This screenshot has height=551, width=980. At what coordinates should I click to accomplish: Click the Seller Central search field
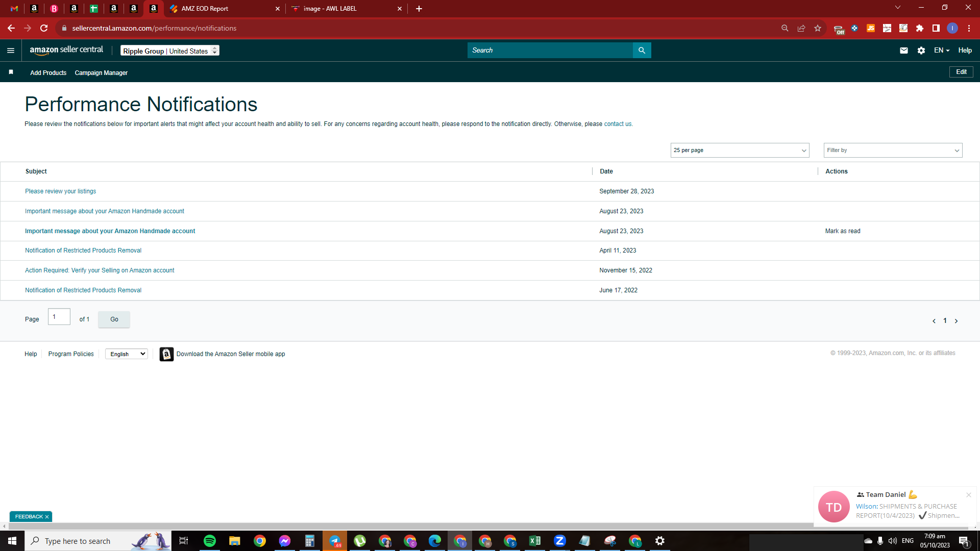click(x=550, y=51)
